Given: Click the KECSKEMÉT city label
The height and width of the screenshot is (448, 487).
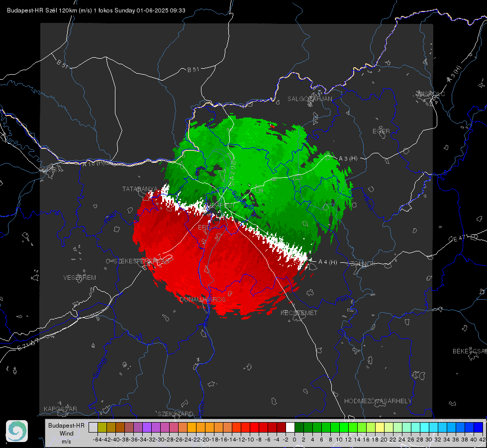Looking at the screenshot, I should tap(299, 313).
